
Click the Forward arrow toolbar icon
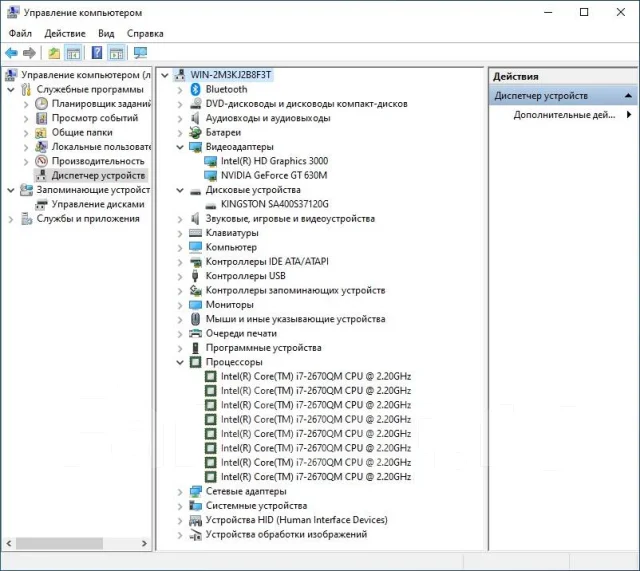click(x=29, y=53)
